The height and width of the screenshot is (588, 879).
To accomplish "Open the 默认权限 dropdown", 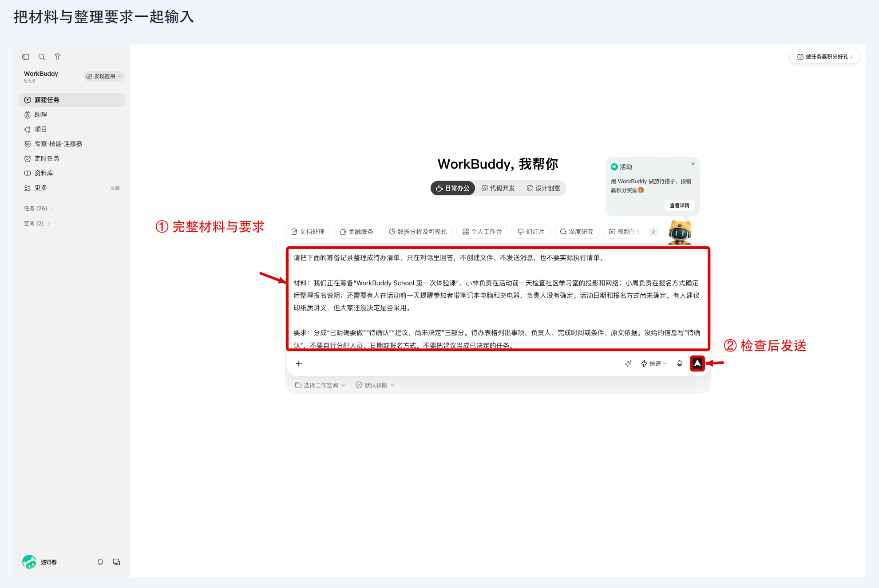I will 375,385.
